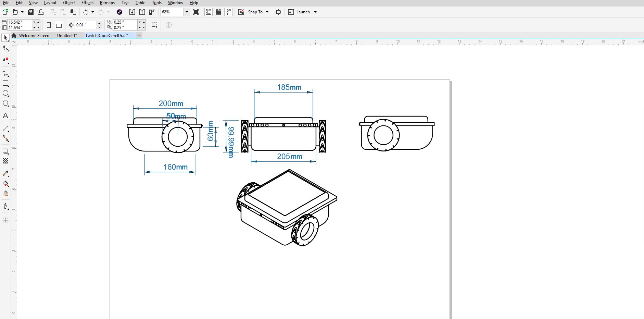Click the Publish to PDF icon
Image resolution: width=644 pixels, height=319 pixels.
click(x=152, y=12)
